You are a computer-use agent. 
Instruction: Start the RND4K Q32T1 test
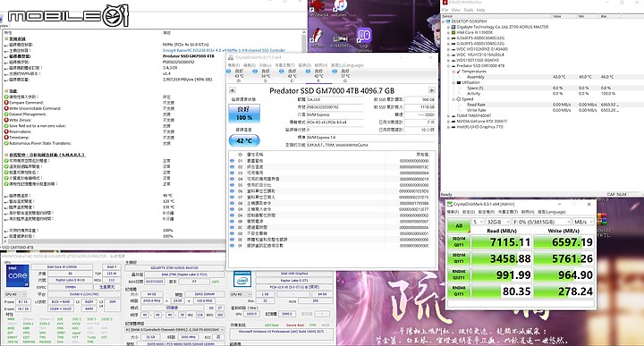458,274
